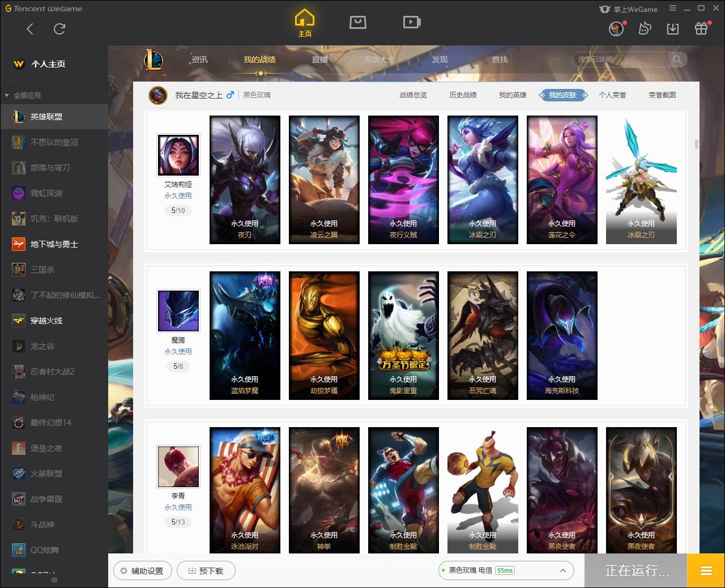Image resolution: width=725 pixels, height=588 pixels.
Task: Open the 莲花之令 skin card
Action: pos(562,180)
